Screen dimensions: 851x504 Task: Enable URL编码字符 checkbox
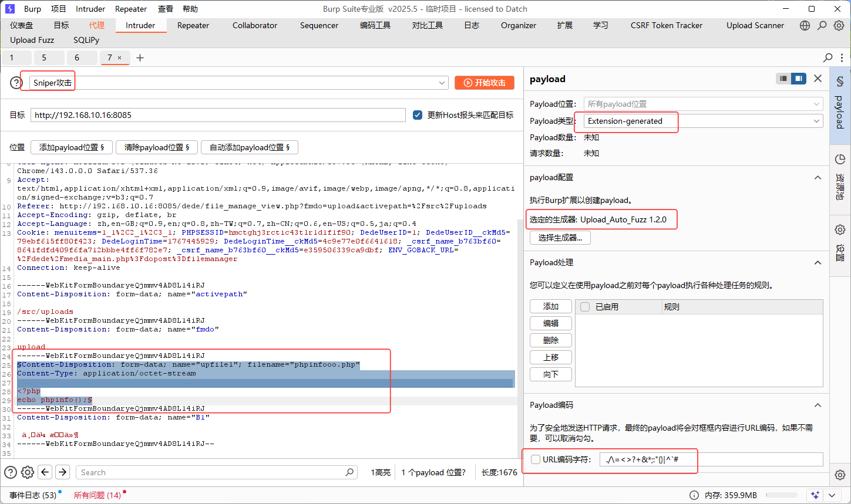click(536, 459)
